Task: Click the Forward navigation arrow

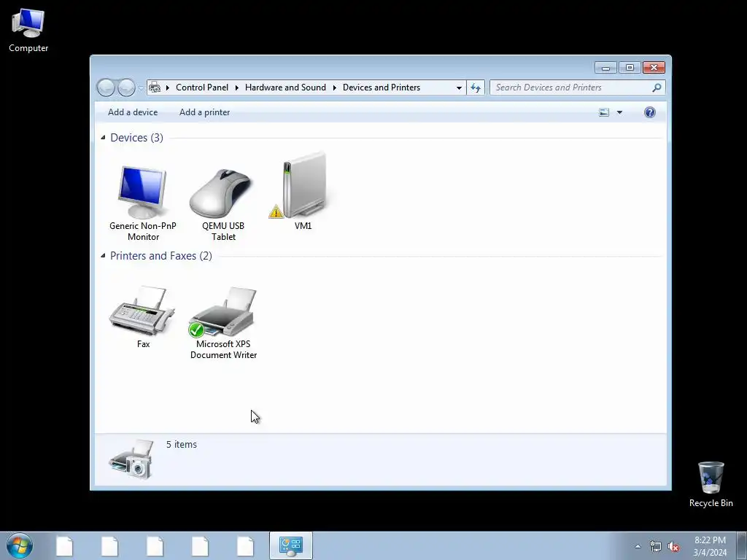Action: coord(126,87)
